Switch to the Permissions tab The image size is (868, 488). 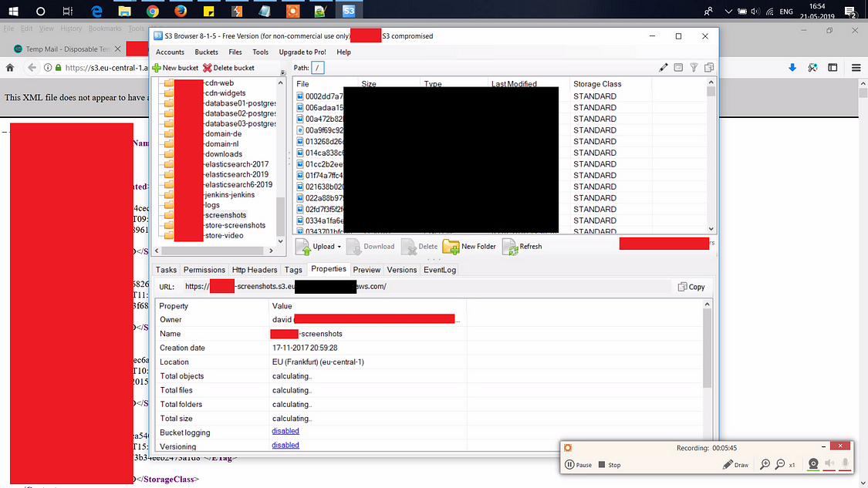(204, 270)
